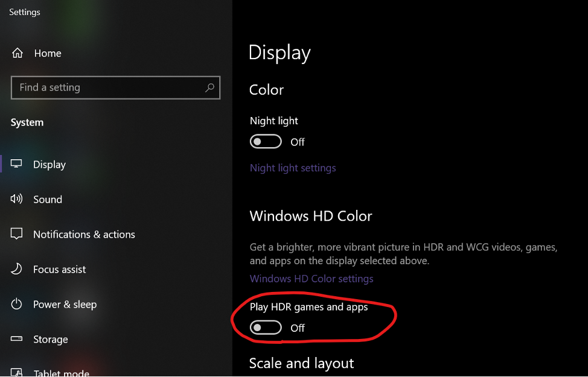Select Storage in the System sidebar
This screenshot has width=588, height=377.
click(x=51, y=339)
